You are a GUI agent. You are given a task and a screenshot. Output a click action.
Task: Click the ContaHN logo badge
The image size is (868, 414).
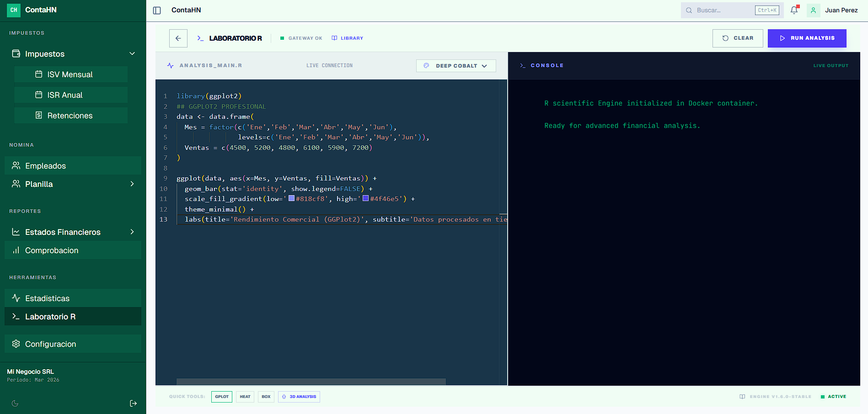pos(14,10)
